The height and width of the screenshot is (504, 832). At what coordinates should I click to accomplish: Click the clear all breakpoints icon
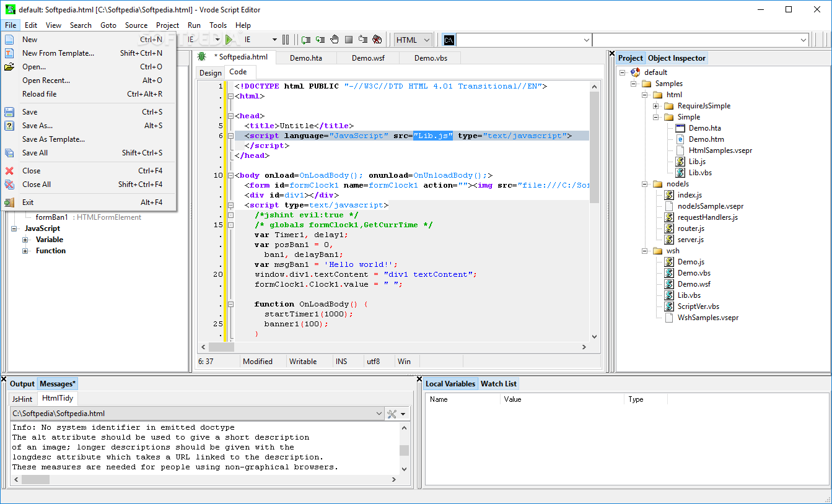pos(377,40)
